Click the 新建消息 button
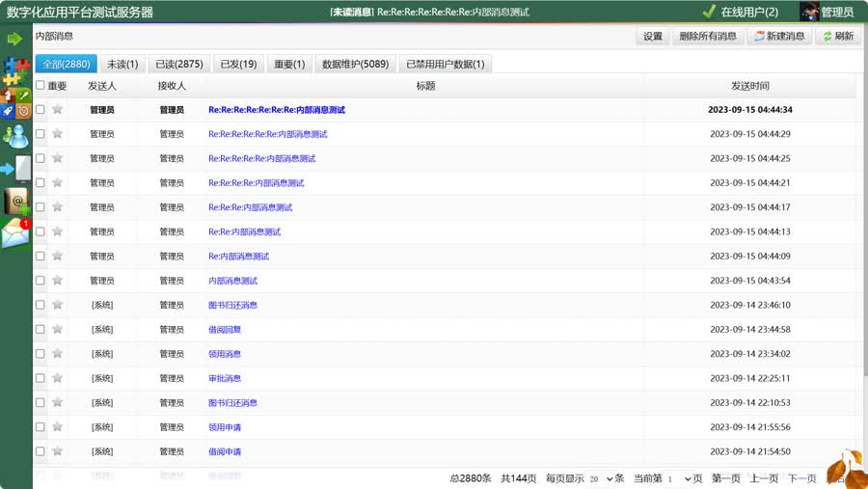 point(779,37)
